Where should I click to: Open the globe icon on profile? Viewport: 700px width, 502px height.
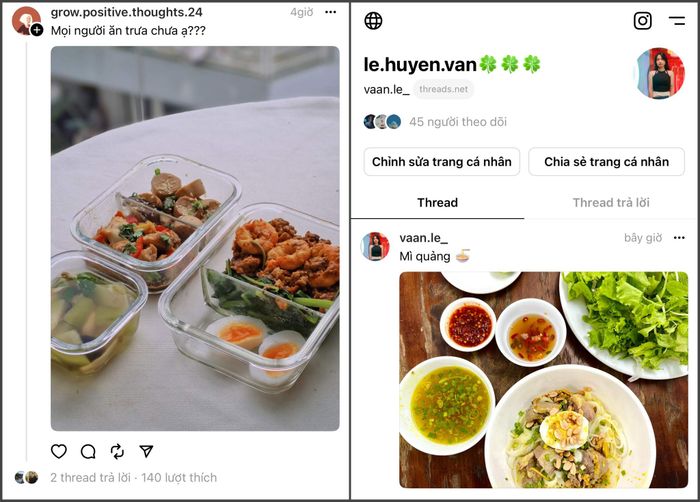click(x=373, y=21)
